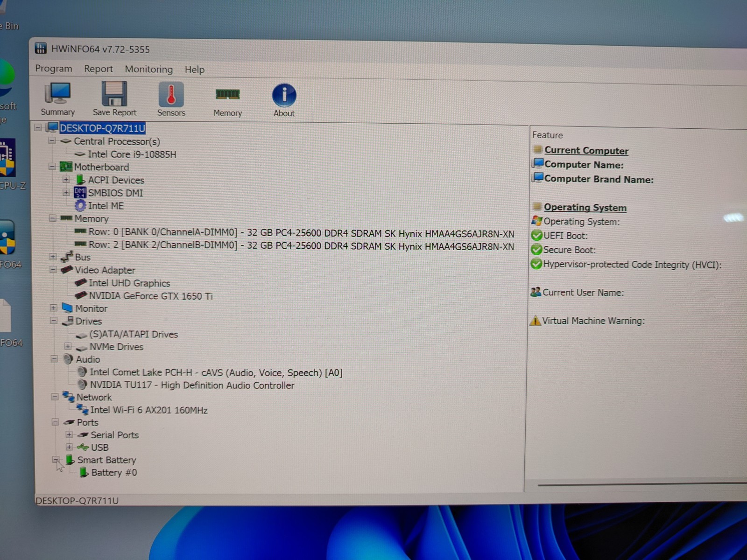Click the Smart Battery icon

click(x=70, y=459)
